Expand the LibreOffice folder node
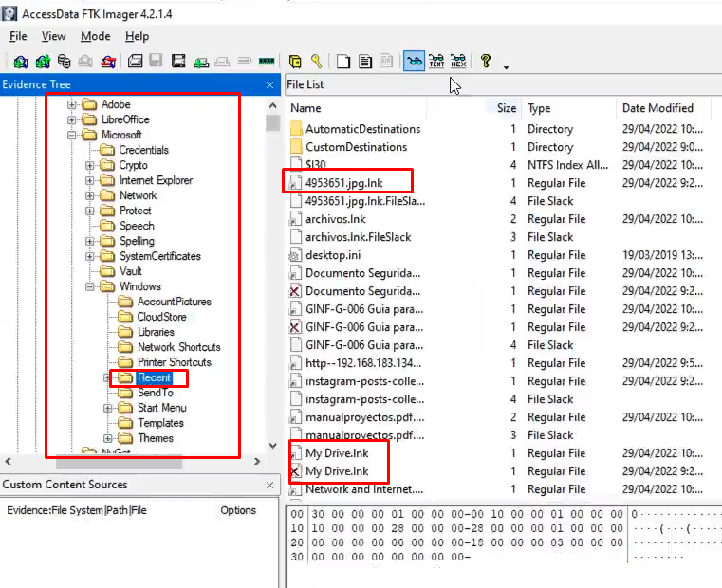The width and height of the screenshot is (722, 588). coord(72,119)
